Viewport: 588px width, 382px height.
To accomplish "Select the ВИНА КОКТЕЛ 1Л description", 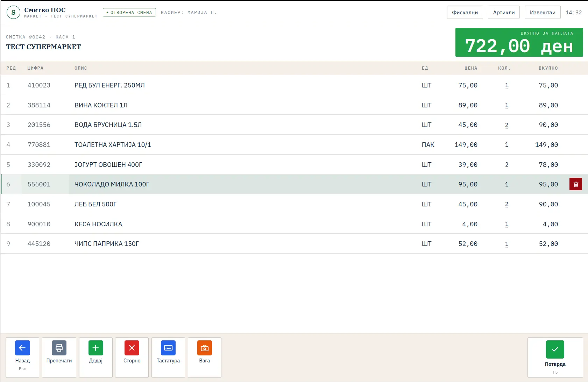I will tap(101, 105).
